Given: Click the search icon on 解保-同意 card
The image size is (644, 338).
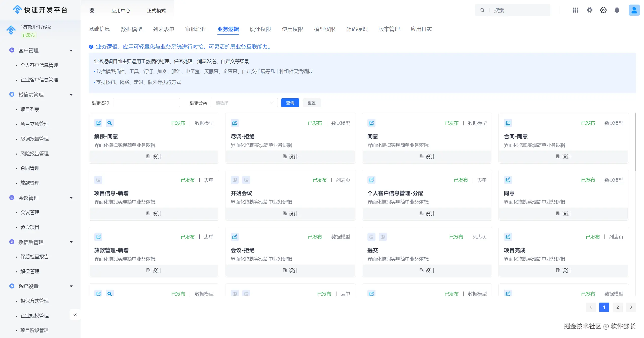Looking at the screenshot, I should [x=109, y=123].
